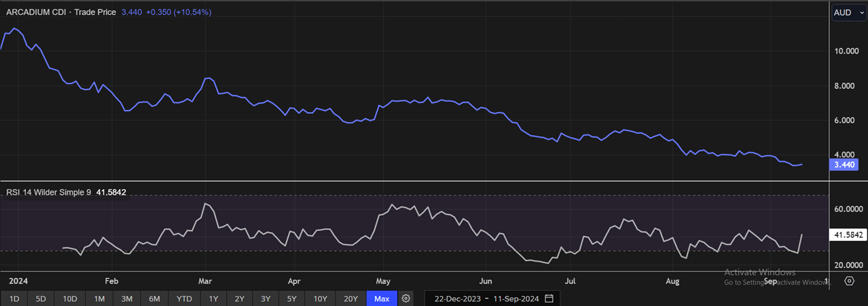Choose the 1M time range
Image resolution: width=868 pixels, height=306 pixels.
[99, 299]
